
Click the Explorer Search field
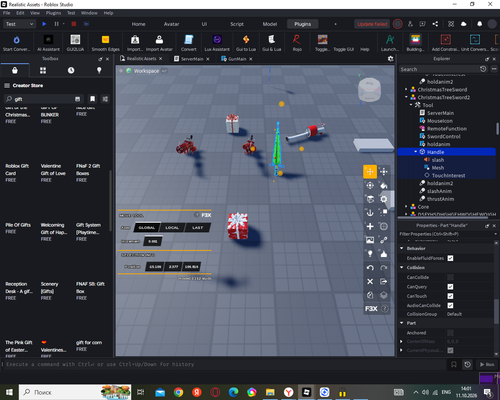pyautogui.click(x=439, y=69)
